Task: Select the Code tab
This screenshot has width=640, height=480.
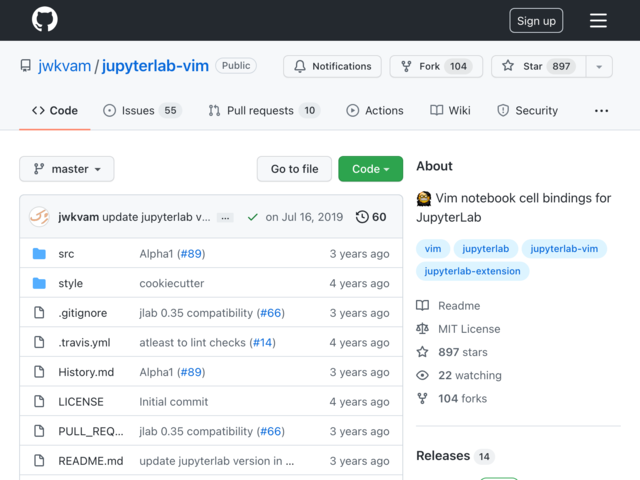Action: coord(55,111)
